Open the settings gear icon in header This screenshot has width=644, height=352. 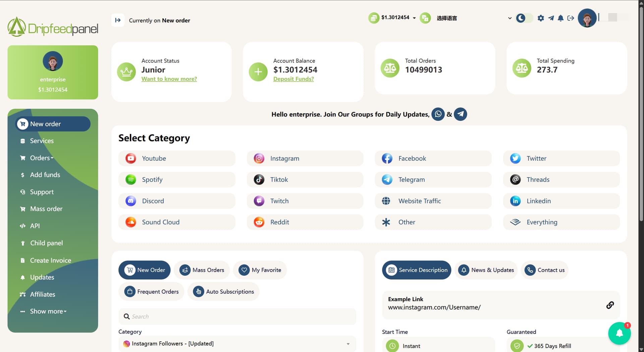(541, 18)
